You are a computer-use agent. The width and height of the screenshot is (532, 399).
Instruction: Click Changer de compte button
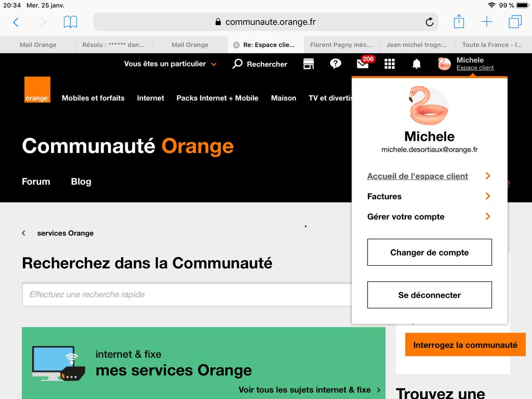(x=429, y=253)
